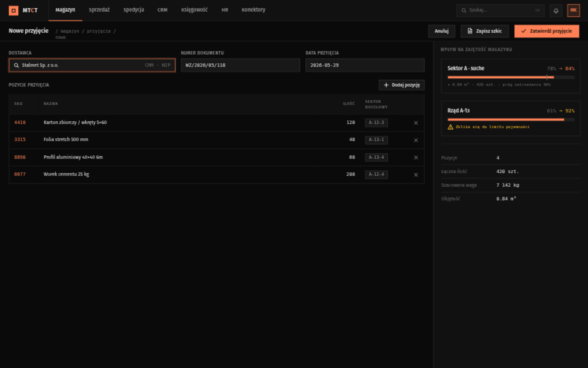Click the Dostawca supplier field

pos(92,65)
